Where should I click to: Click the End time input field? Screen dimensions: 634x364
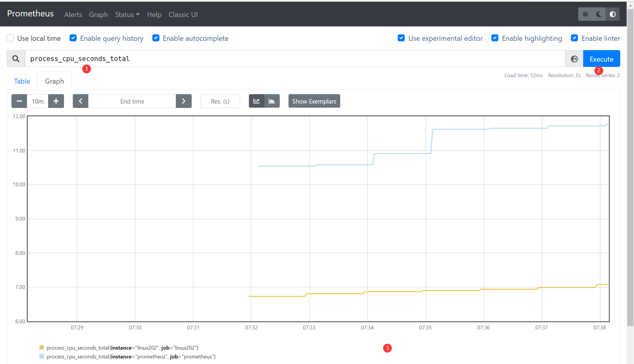tap(132, 101)
